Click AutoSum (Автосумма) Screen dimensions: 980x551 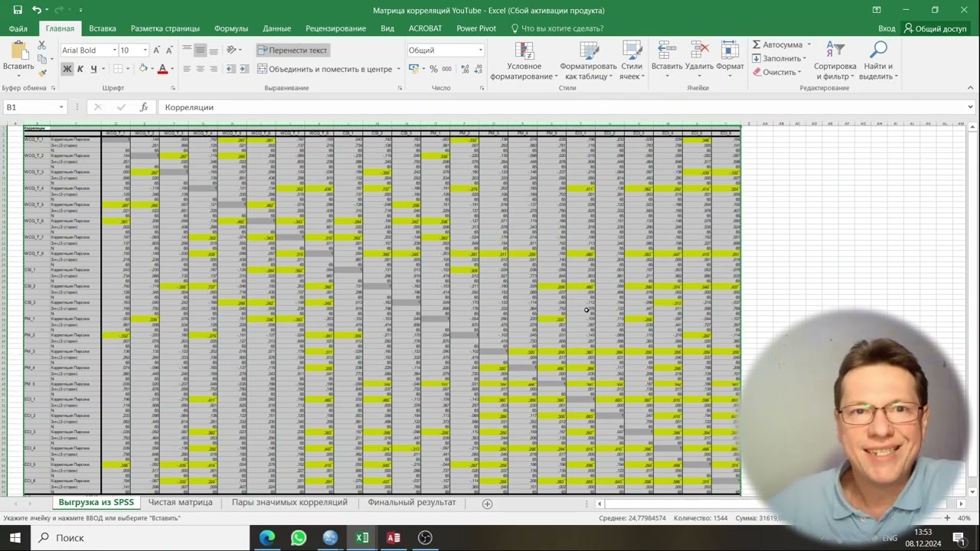click(778, 45)
